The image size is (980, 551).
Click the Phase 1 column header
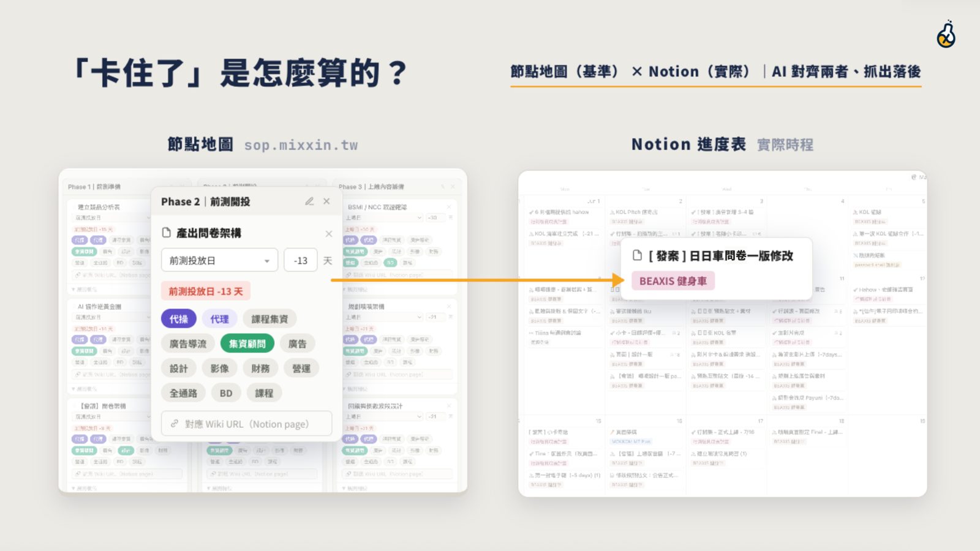(x=94, y=187)
